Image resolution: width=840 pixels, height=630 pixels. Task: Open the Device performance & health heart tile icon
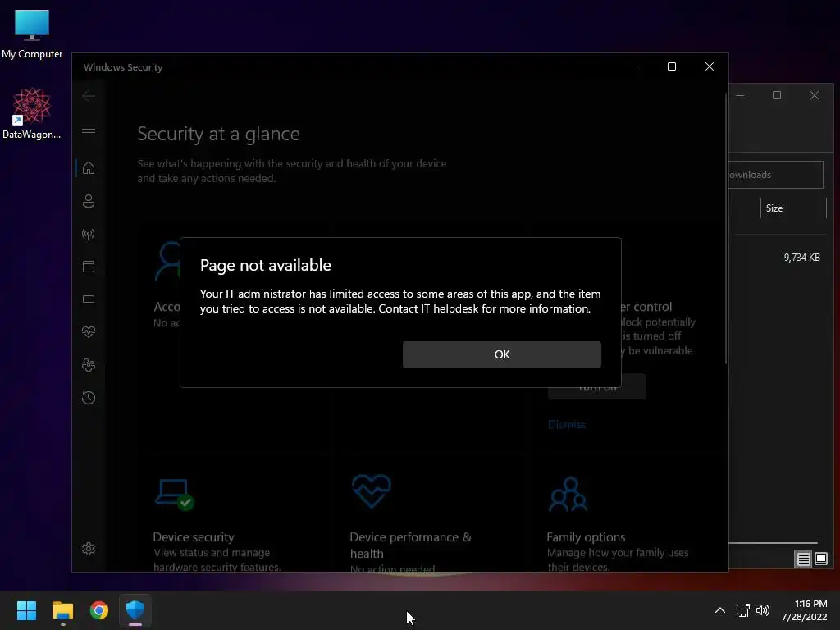tap(372, 491)
